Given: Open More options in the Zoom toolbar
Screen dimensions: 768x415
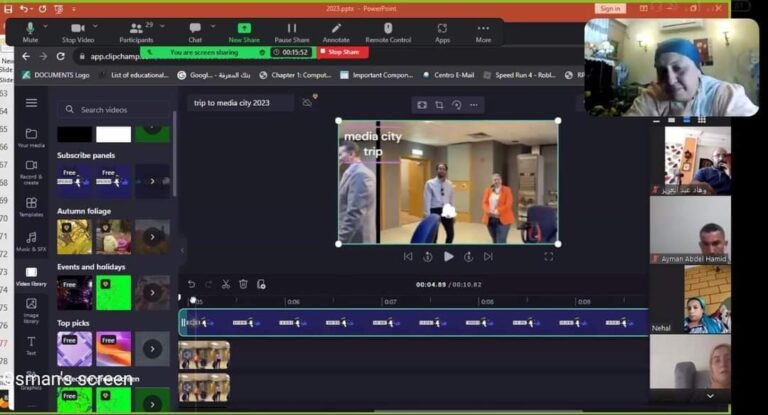Looking at the screenshot, I should coord(483,32).
